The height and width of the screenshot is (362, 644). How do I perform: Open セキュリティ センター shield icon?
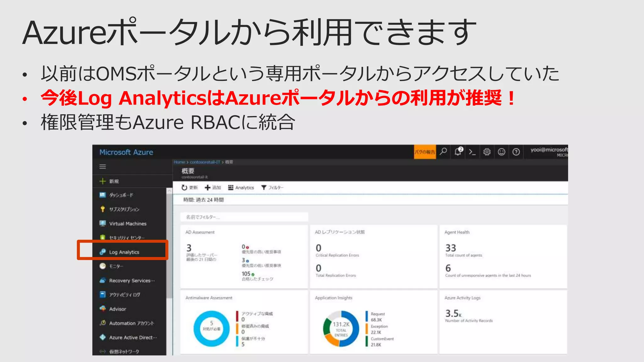103,238
